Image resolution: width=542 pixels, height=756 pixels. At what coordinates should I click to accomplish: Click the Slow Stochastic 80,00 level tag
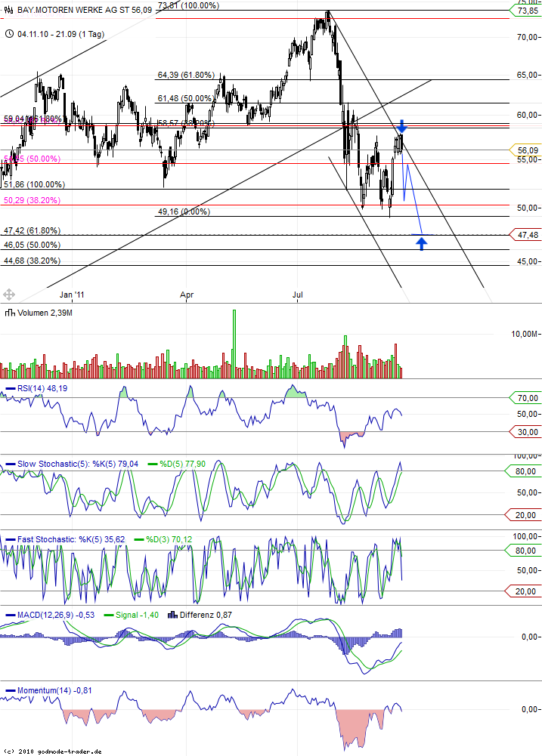pos(523,471)
